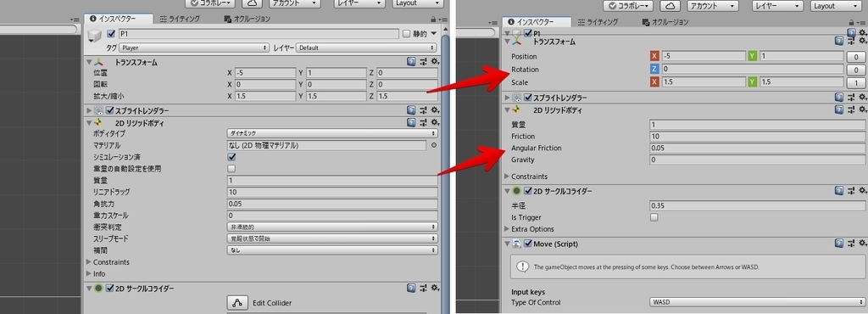Open Sprite Renderer help icon in left inspector
The height and width of the screenshot is (314, 868).
click(411, 110)
